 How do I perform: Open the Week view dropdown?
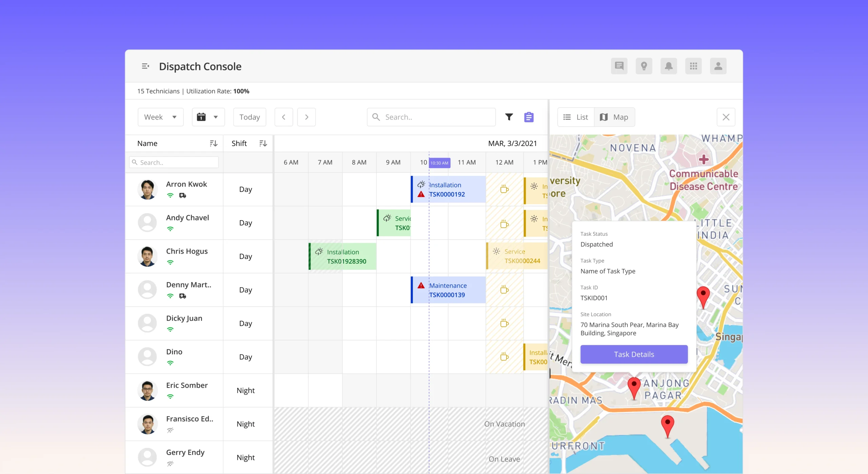pyautogui.click(x=160, y=117)
